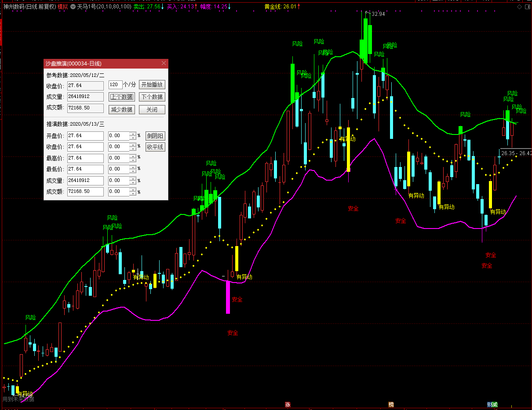Click the projected 成交量 input field
Image resolution: width=532 pixels, height=410 pixels.
coord(85,181)
